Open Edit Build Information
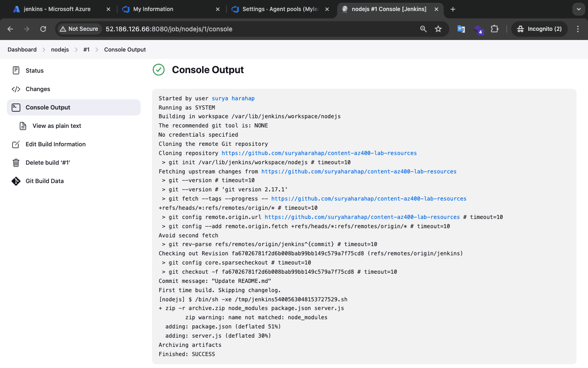This screenshot has height=368, width=588. [73, 144]
